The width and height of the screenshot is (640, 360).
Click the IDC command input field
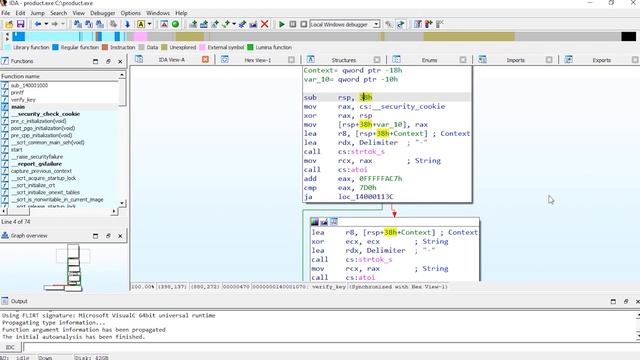coord(331,347)
